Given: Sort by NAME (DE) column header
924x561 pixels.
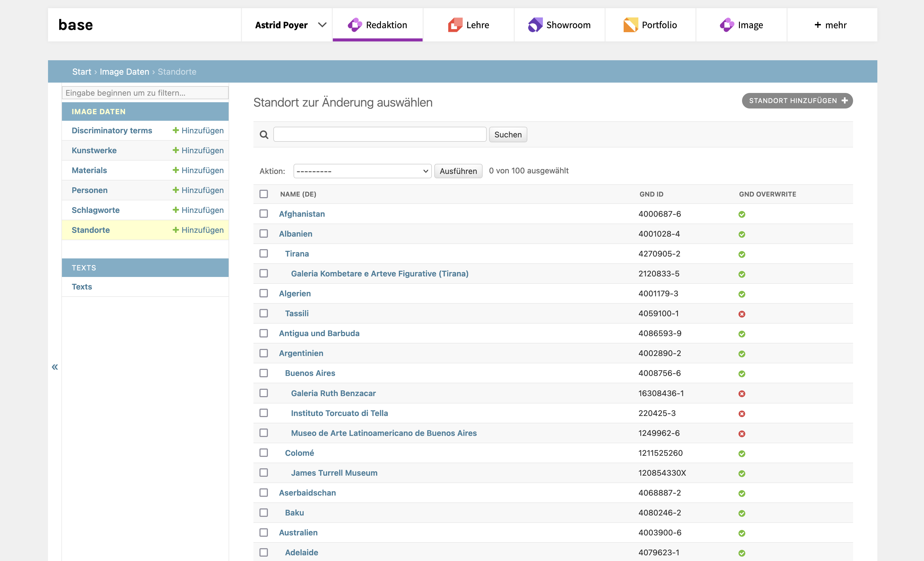Looking at the screenshot, I should pyautogui.click(x=298, y=194).
